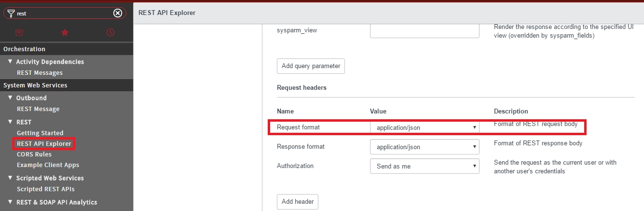Click the Add header button
This screenshot has height=211, width=644.
point(298,201)
